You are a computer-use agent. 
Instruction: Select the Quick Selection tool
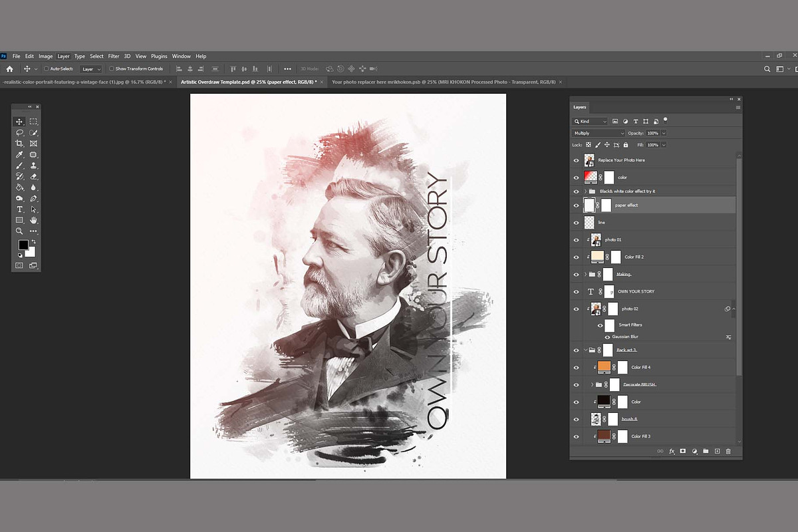coord(33,133)
